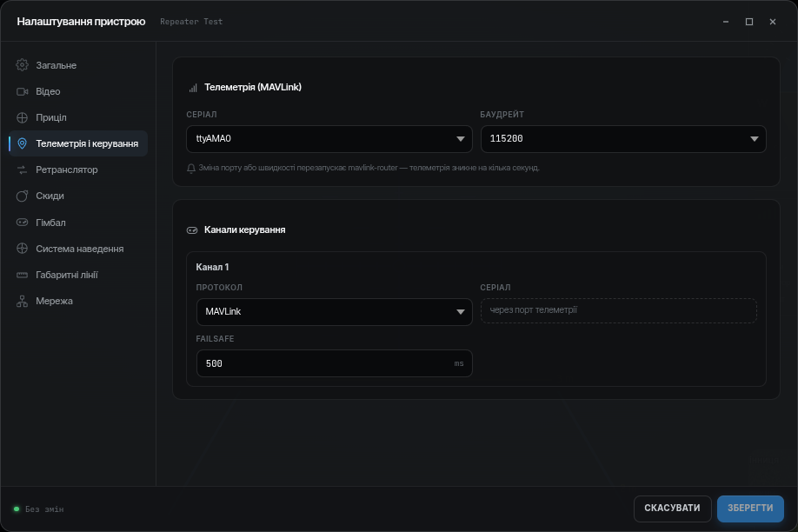Click the Телеметрія (MAVLink) heading
Screen dimensions: 798x532
click(252, 87)
